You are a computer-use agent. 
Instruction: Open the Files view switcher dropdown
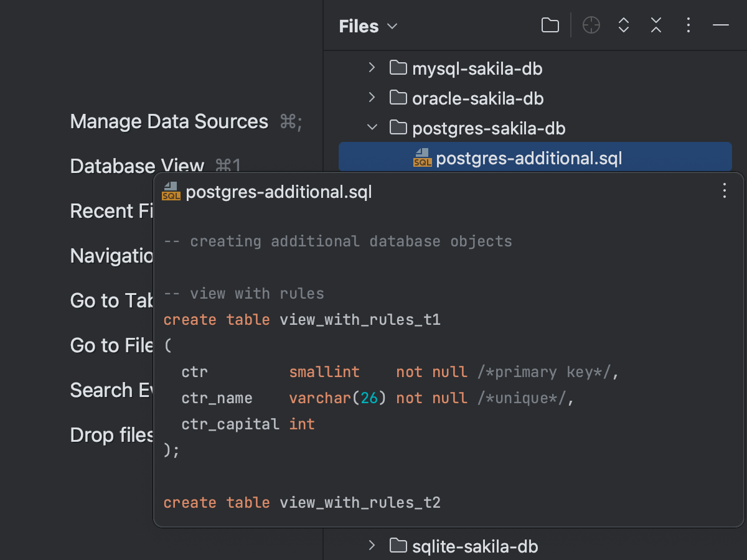pos(392,26)
